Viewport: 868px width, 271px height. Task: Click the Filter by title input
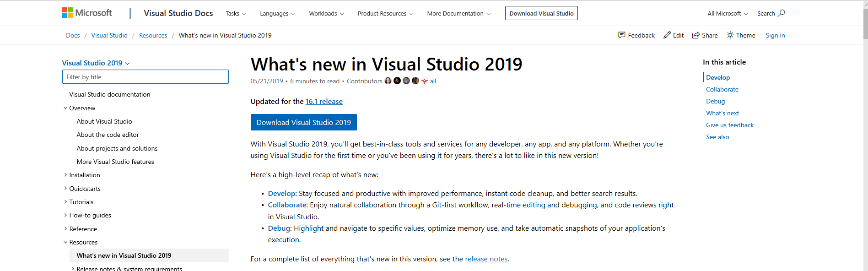pyautogui.click(x=146, y=77)
